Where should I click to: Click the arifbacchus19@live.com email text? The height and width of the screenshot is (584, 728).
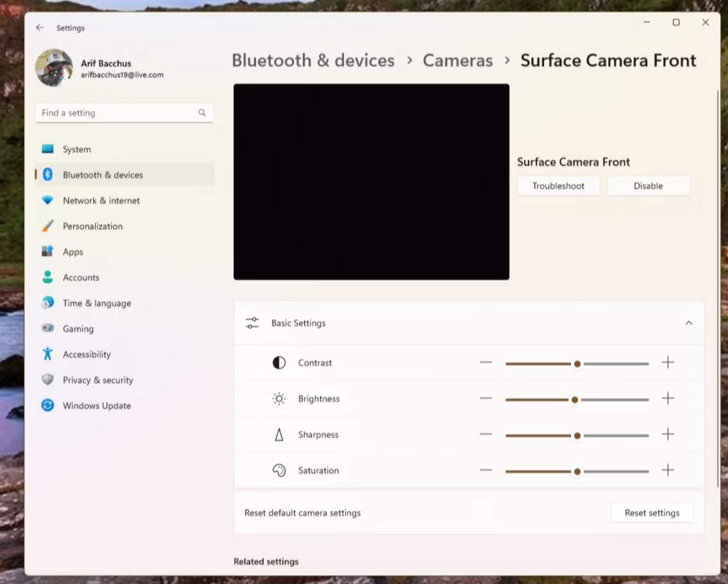(x=122, y=74)
